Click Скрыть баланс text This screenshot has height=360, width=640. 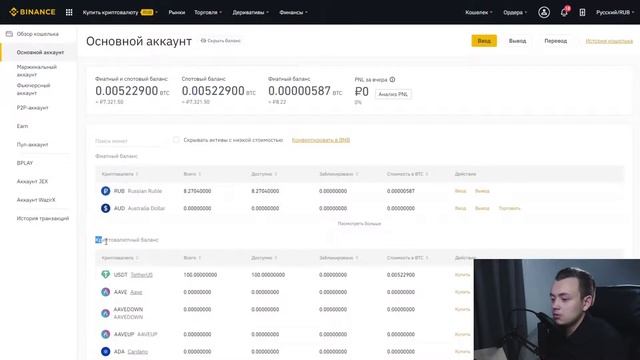[224, 41]
